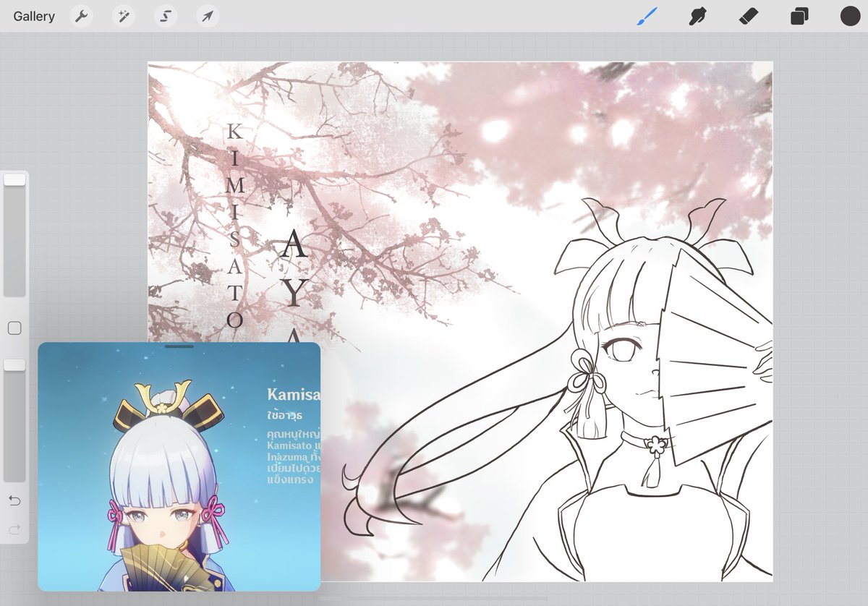Open the Adjustments magic wand menu
868x606 pixels.
point(123,16)
